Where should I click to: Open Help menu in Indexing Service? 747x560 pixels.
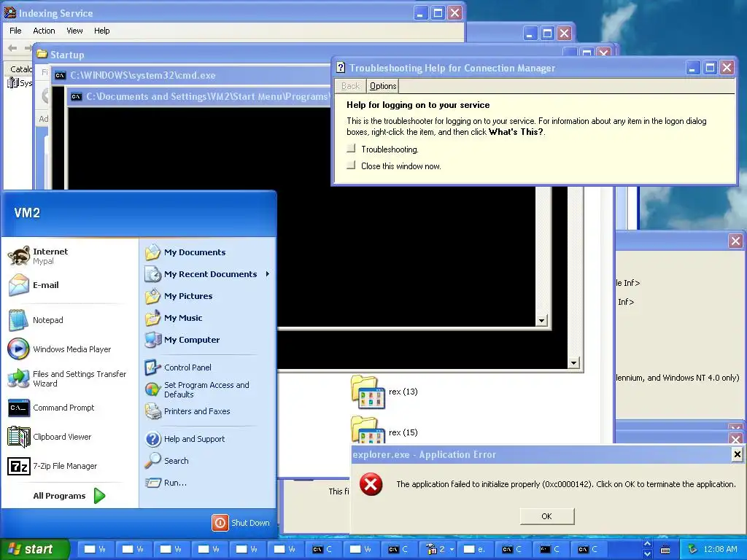tap(101, 31)
